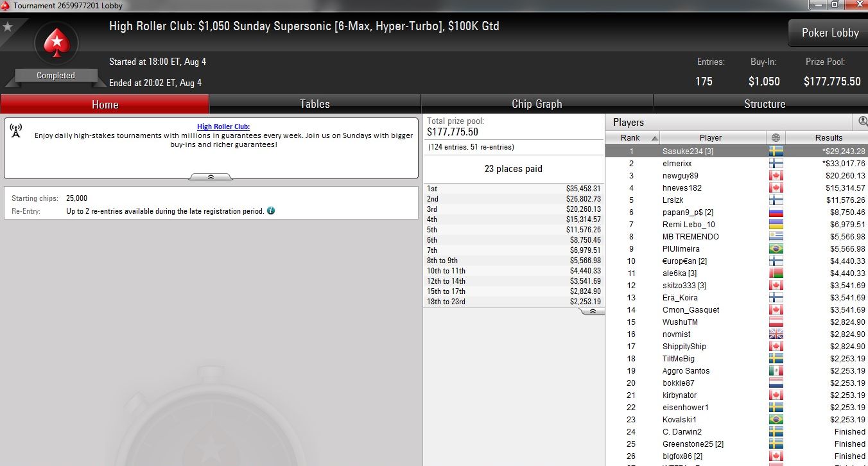Open the player search magnifier icon

(x=862, y=121)
